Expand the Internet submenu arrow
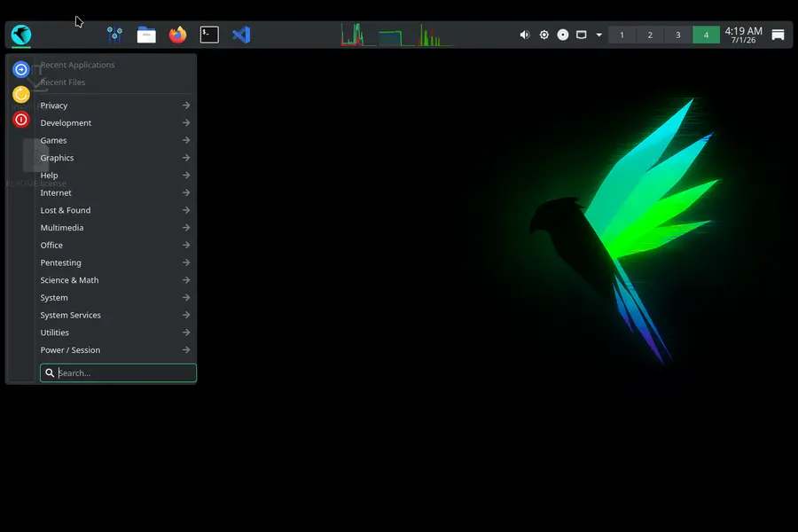This screenshot has width=798, height=532. (186, 192)
